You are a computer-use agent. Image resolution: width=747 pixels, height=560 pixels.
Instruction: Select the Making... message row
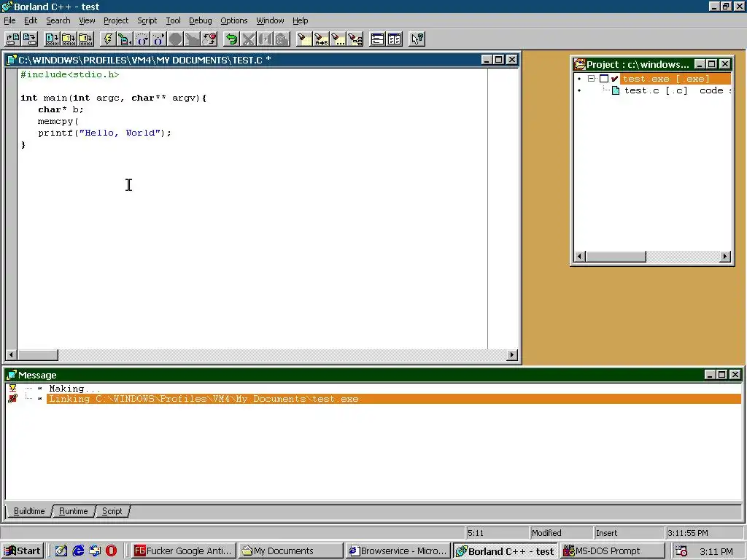[74, 389]
